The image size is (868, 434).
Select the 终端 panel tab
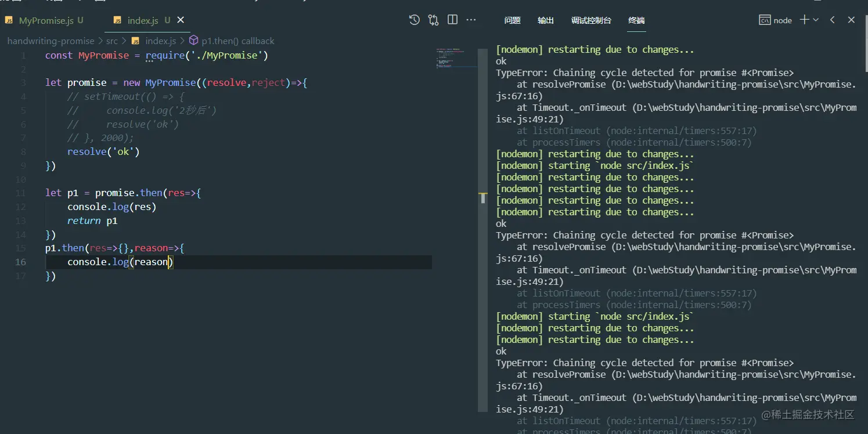point(637,20)
